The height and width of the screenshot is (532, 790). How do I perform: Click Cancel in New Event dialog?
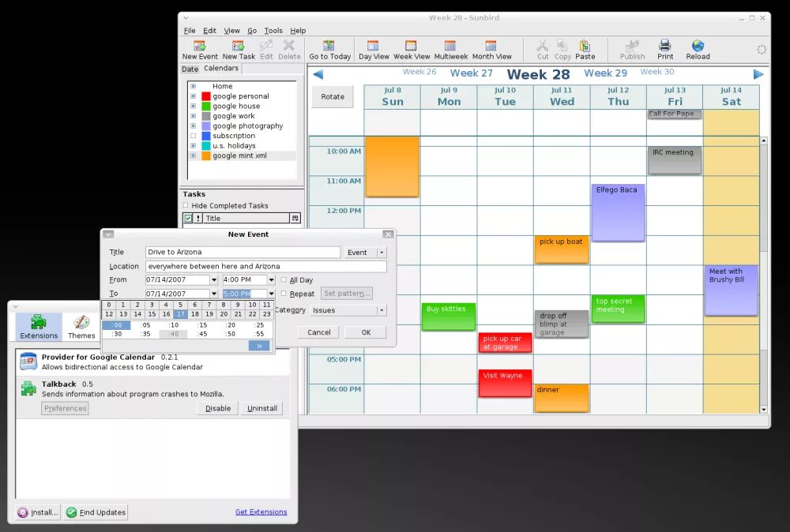319,332
